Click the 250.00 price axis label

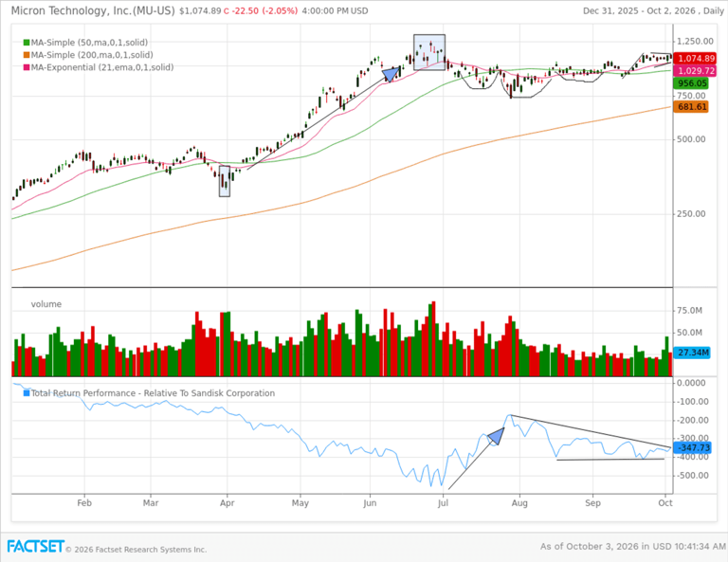click(x=691, y=214)
